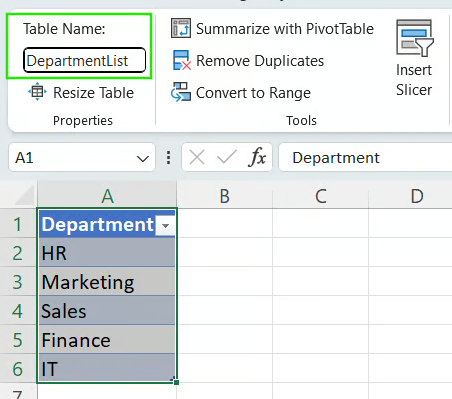
Task: Click the Resize Table label
Action: 94,93
